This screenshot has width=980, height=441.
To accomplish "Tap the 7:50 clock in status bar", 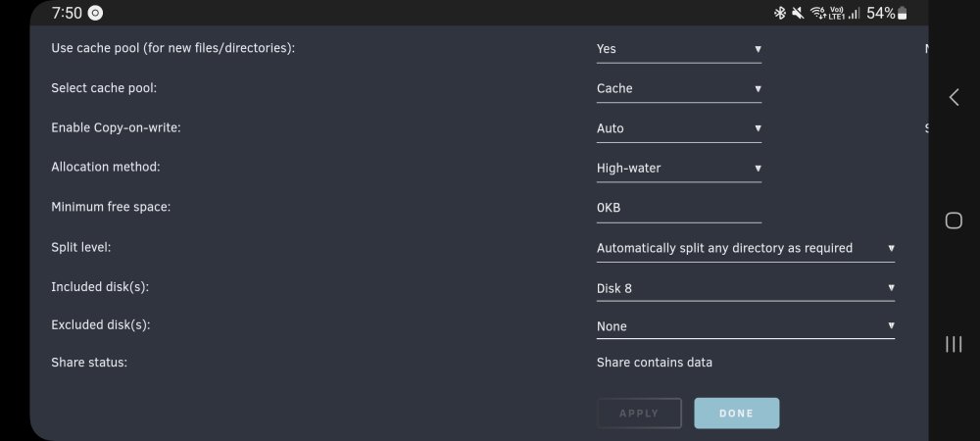I will [67, 13].
